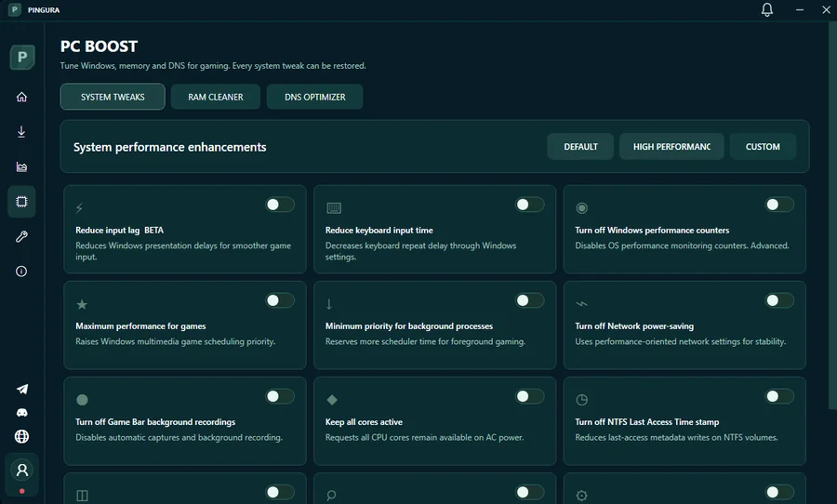Open the Telegram paper-plane link icon
Viewport: 837px width, 504px height.
22,389
